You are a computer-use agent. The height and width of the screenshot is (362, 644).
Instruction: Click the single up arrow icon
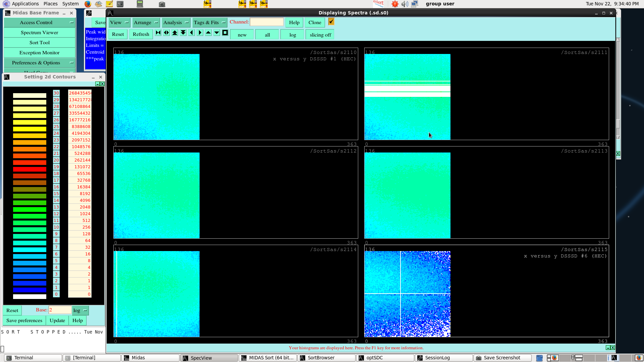click(x=208, y=33)
